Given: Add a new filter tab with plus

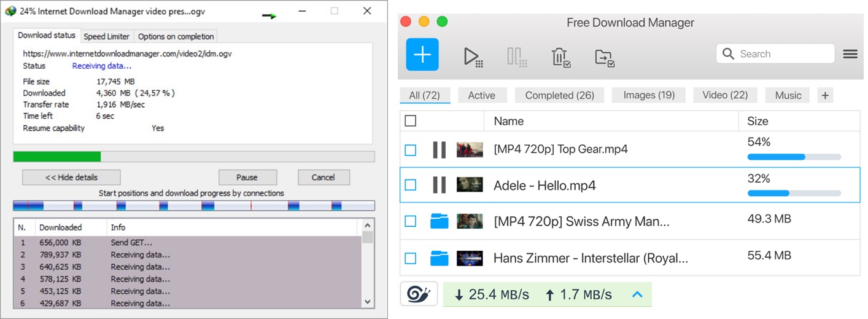Looking at the screenshot, I should coord(825,95).
